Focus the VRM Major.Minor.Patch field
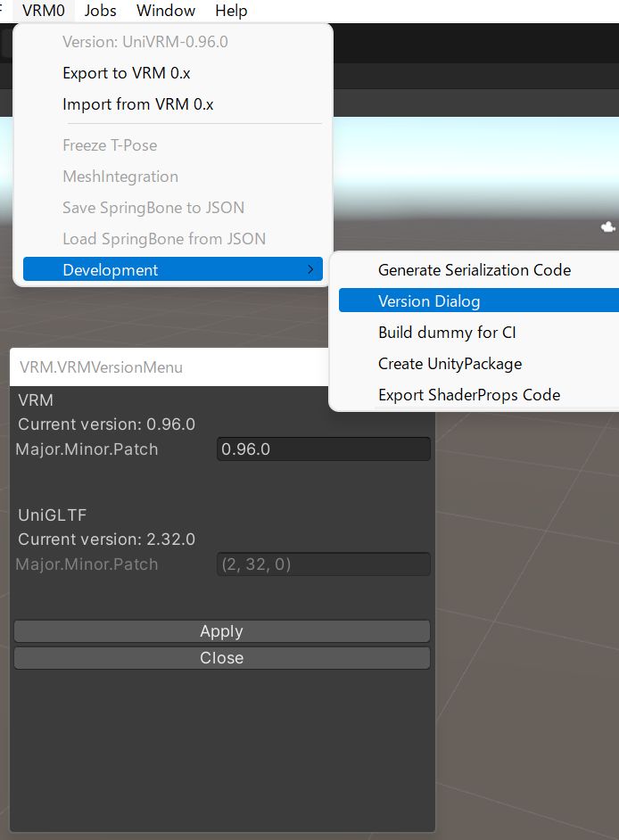Screen dimensions: 619x840 (323, 449)
